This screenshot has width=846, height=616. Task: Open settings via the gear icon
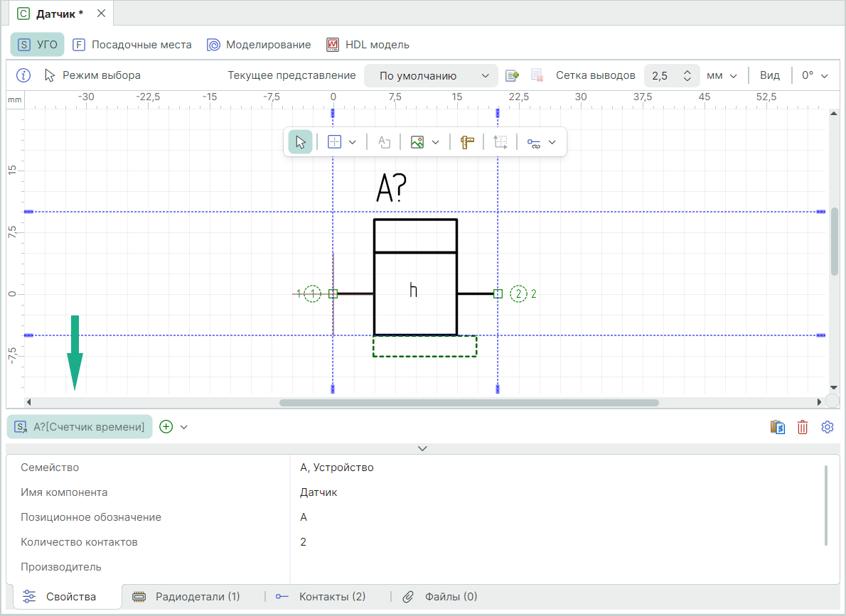tap(827, 427)
